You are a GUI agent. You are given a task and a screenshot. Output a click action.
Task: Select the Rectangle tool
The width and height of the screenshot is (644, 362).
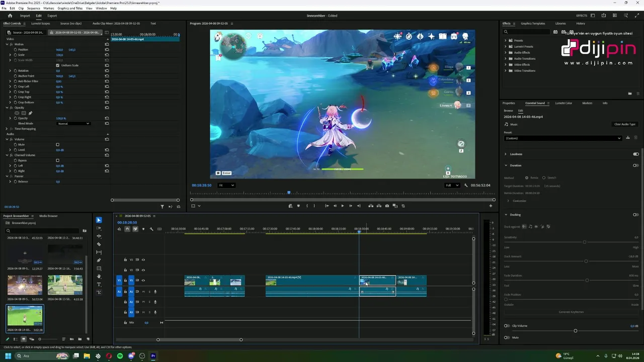pos(99,268)
